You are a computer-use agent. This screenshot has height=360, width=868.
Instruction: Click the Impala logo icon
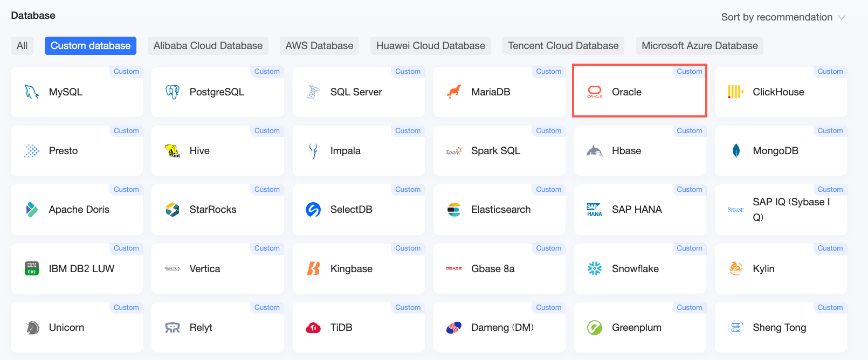click(313, 151)
